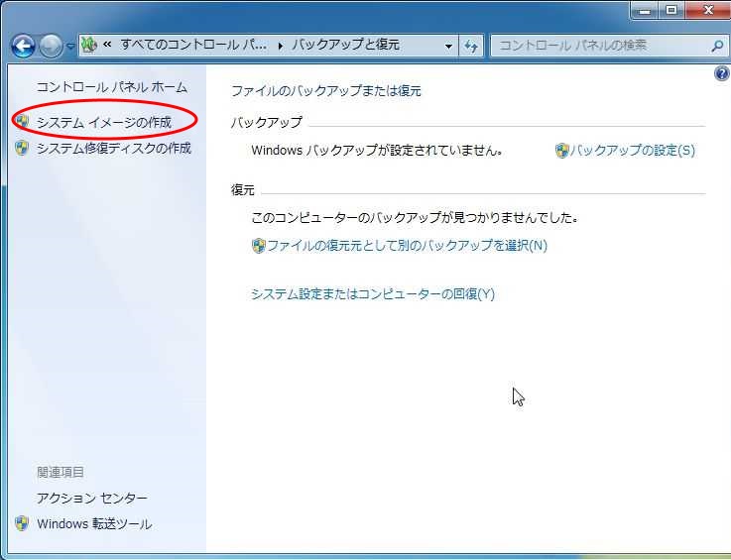Expand arrow next to すべてのコントロール パ...

coord(280,46)
